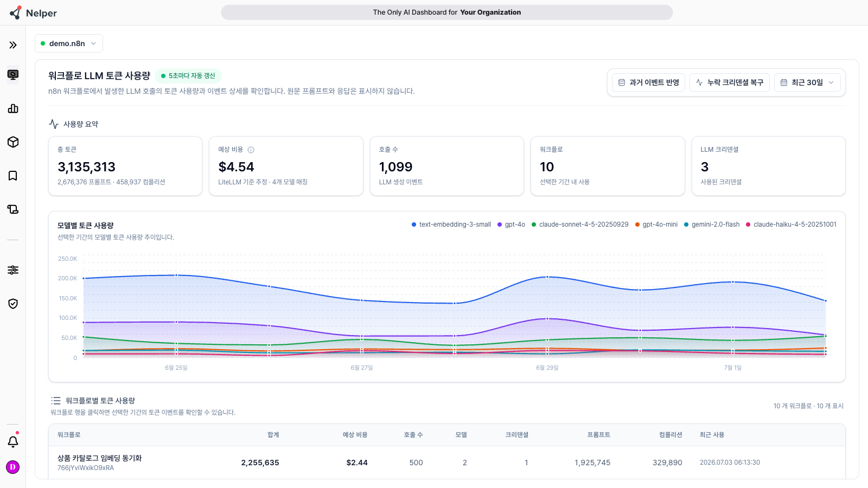Click the 과거 이벤트 반영 button
Image resolution: width=868 pixels, height=488 pixels.
tap(649, 82)
